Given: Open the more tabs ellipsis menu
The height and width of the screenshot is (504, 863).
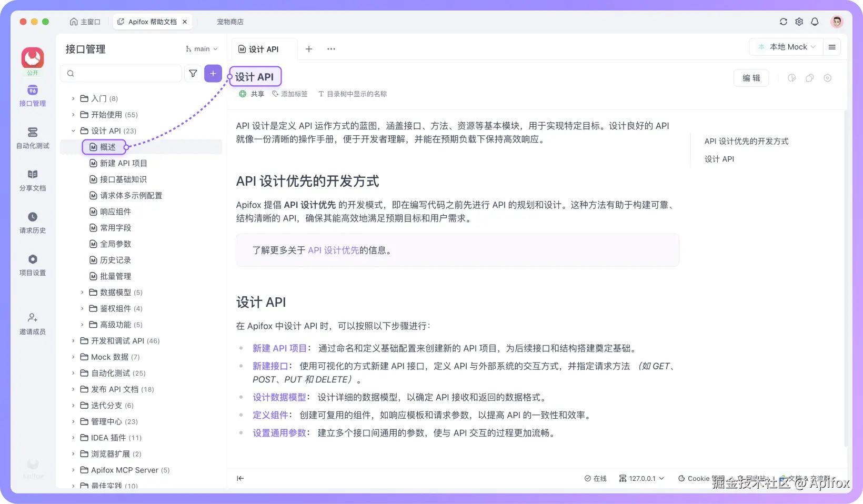Looking at the screenshot, I should coord(331,49).
